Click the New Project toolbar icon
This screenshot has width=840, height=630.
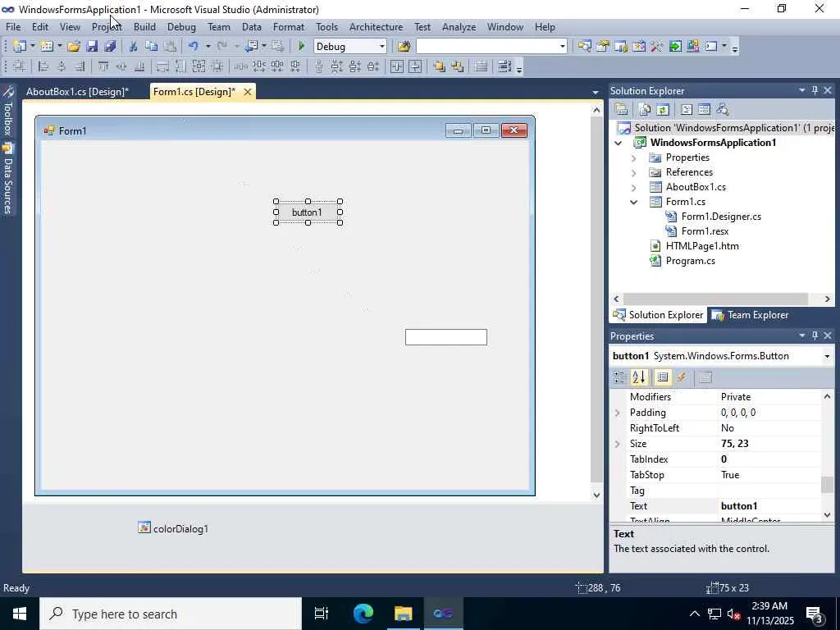click(20, 47)
